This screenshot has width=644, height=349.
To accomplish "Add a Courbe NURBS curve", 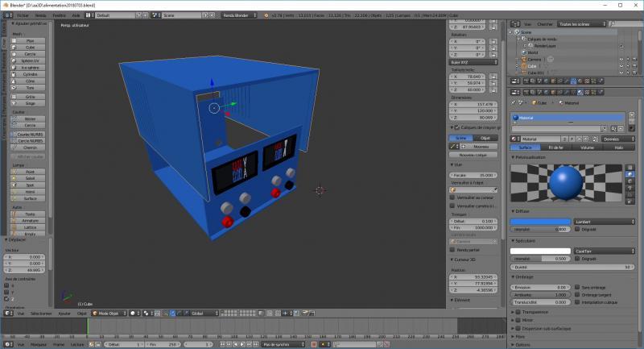I will click(x=29, y=133).
